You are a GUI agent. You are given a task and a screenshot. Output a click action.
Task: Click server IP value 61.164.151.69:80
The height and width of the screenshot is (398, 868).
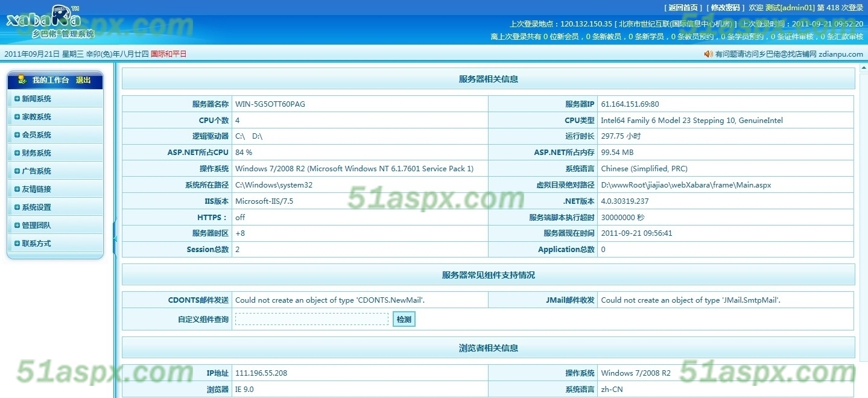point(630,104)
